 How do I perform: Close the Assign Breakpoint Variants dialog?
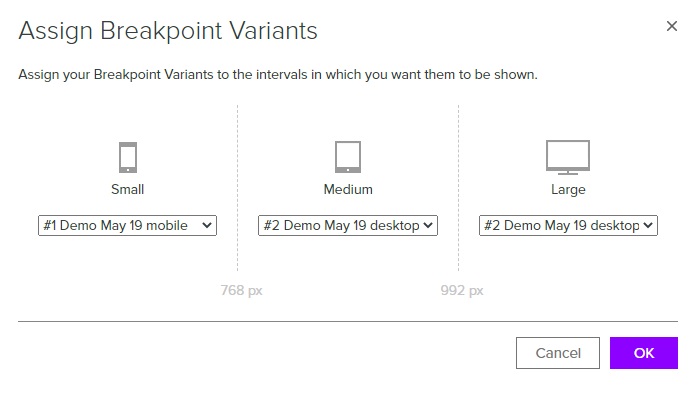(x=672, y=26)
